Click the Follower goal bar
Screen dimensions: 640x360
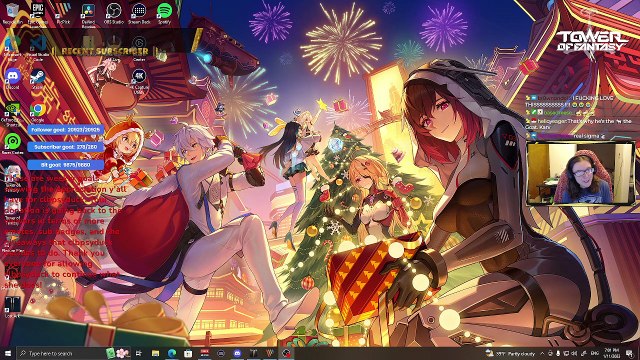tap(66, 130)
